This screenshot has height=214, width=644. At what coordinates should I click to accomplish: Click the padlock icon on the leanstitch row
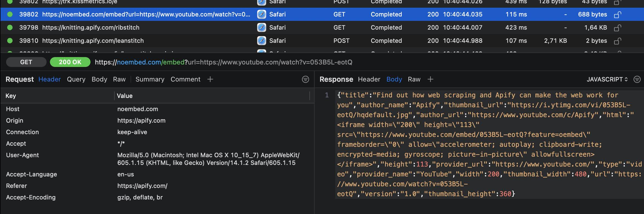pos(617,41)
